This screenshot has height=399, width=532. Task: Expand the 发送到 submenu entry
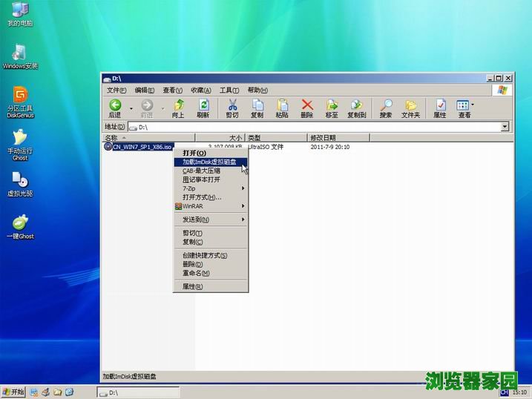pyautogui.click(x=210, y=220)
